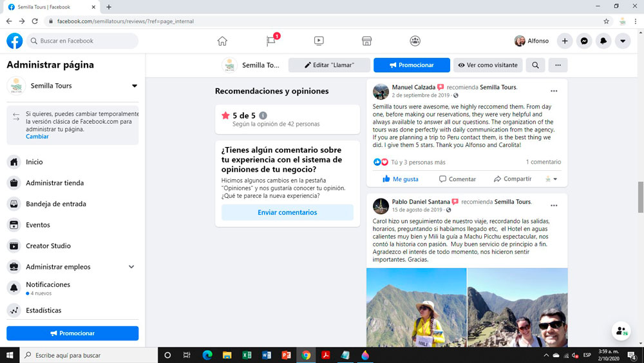The image size is (644, 363).
Task: Open the Messenger icon
Action: (584, 41)
